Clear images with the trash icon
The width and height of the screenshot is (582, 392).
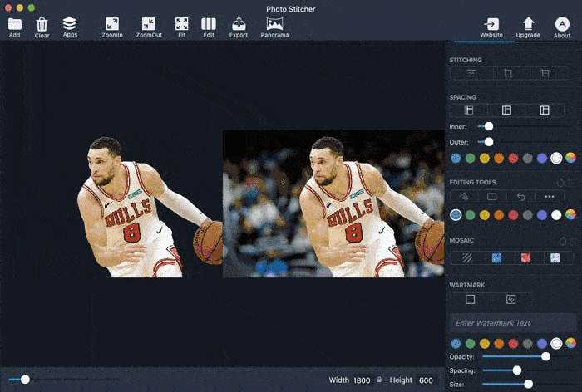tap(42, 24)
